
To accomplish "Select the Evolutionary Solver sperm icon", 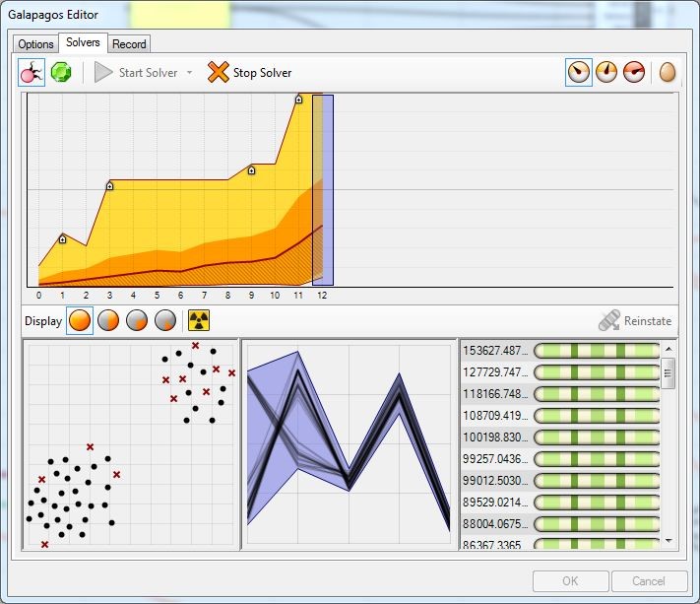I will pos(32,72).
